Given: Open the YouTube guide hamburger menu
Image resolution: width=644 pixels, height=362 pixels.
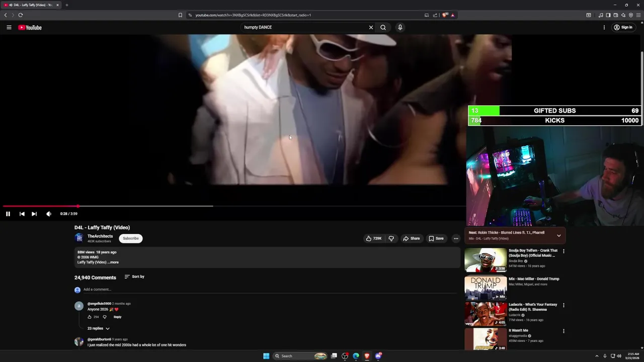Looking at the screenshot, I should click(9, 28).
